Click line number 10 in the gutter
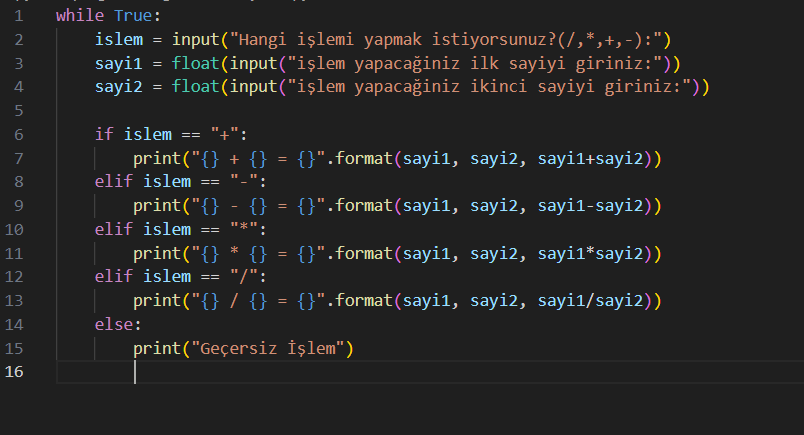Image resolution: width=804 pixels, height=435 pixels. point(14,229)
